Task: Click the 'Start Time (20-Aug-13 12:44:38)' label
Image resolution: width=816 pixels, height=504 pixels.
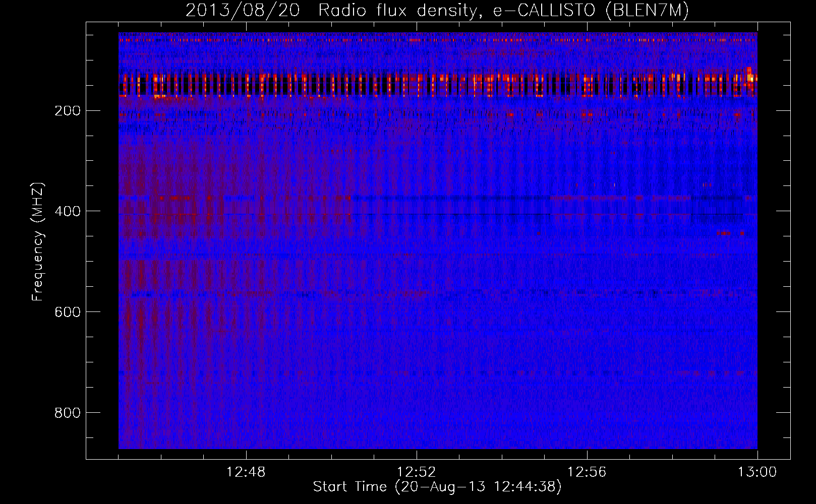Action: tap(437, 487)
